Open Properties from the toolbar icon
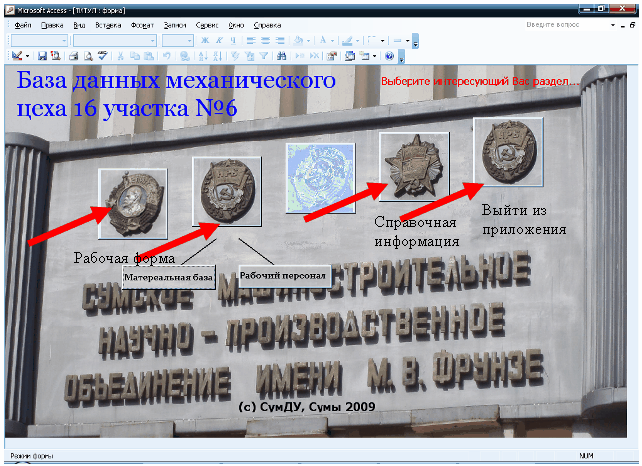 pyautogui.click(x=332, y=56)
